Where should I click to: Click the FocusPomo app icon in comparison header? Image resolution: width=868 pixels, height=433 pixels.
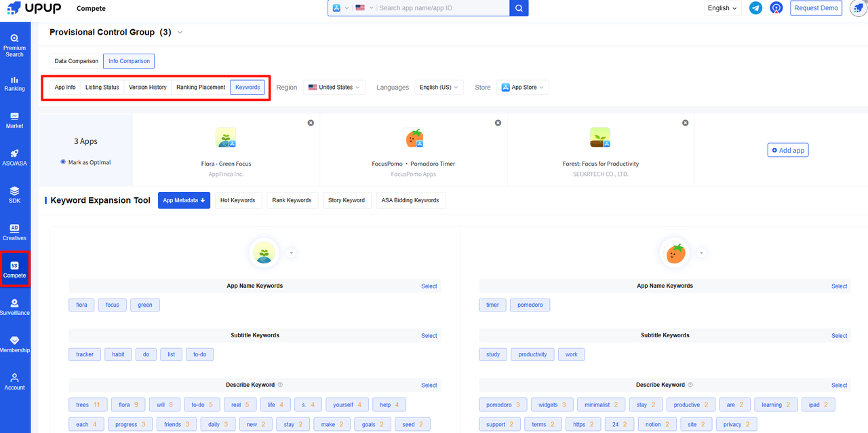[413, 138]
